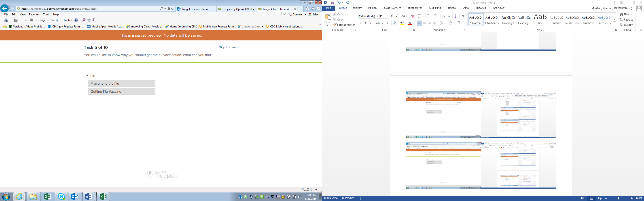Image resolution: width=644 pixels, height=201 pixels.
Task: Center the paragraph using the Center align icon
Action: [424, 23]
